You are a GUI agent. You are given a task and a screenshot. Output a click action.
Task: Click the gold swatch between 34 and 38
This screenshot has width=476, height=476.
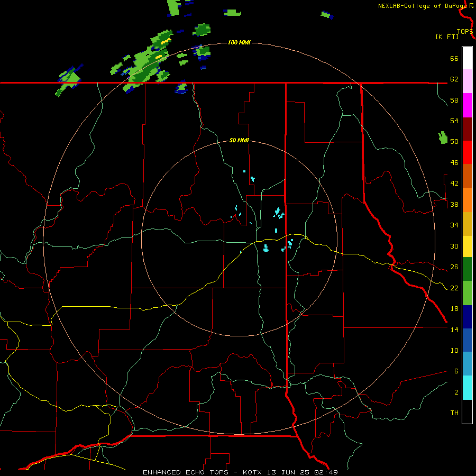467,224
